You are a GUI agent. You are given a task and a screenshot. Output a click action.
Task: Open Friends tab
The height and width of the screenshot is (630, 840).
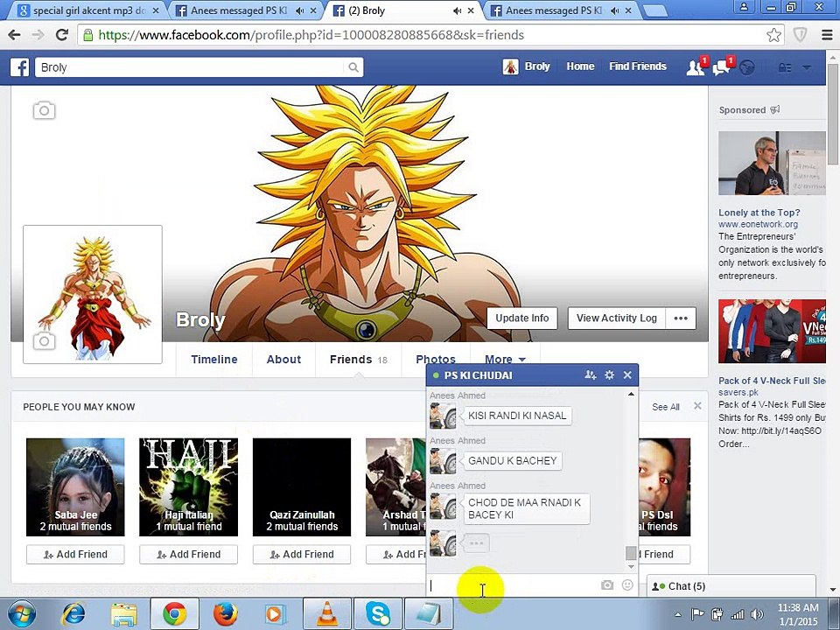tap(359, 360)
